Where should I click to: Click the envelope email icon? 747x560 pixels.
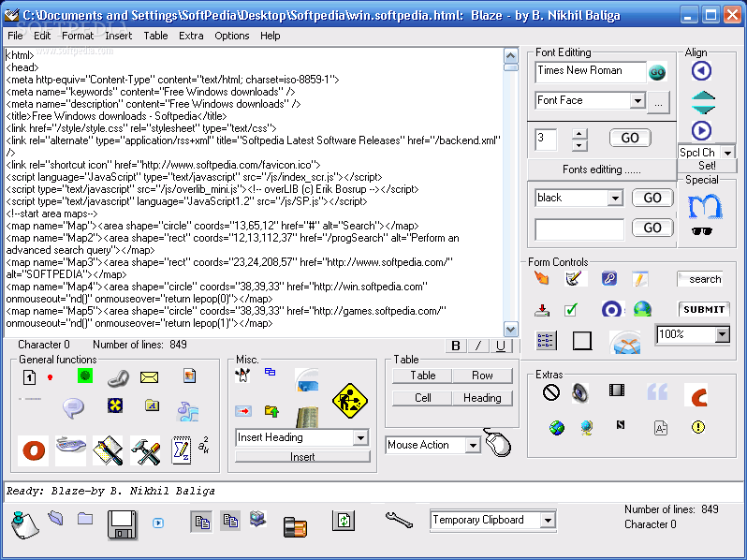tap(149, 377)
